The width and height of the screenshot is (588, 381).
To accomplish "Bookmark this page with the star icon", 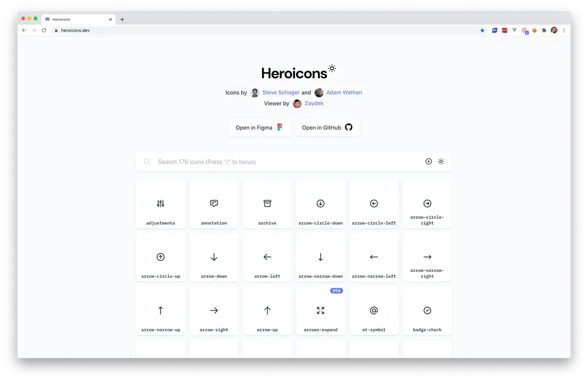I will 482,31.
